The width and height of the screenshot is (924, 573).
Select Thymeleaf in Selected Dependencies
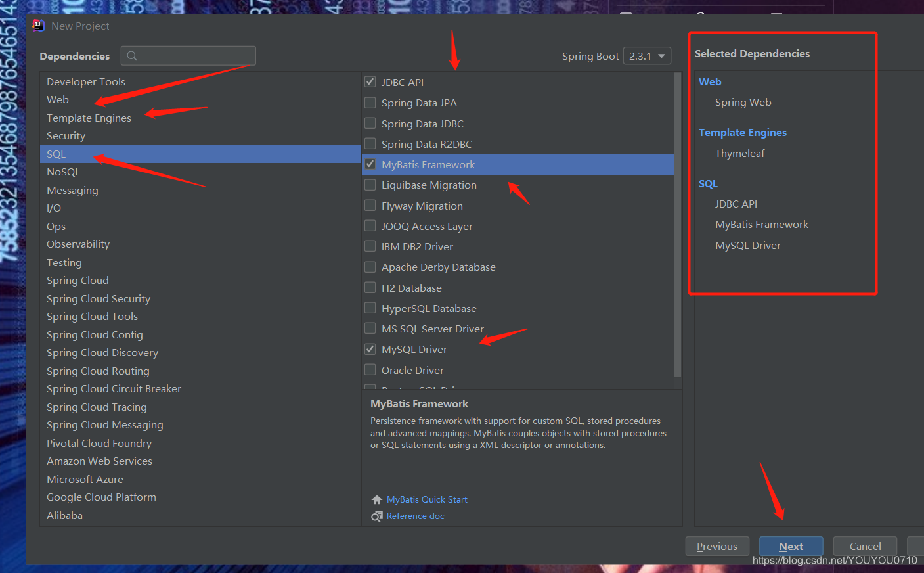click(740, 153)
